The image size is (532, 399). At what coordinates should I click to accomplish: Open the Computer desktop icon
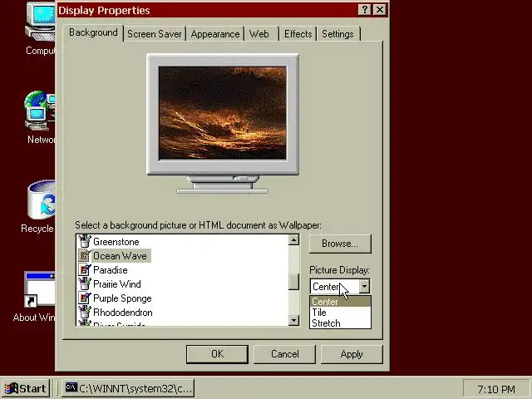40,22
